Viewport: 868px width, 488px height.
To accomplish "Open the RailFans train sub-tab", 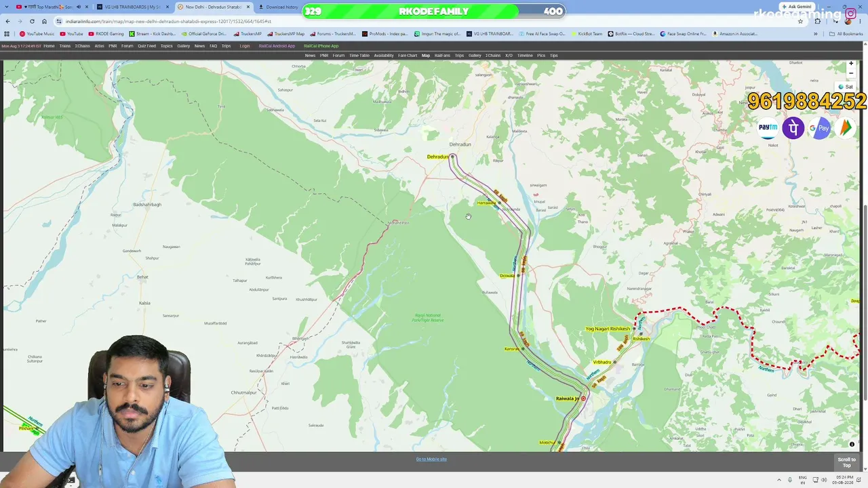I will [442, 56].
